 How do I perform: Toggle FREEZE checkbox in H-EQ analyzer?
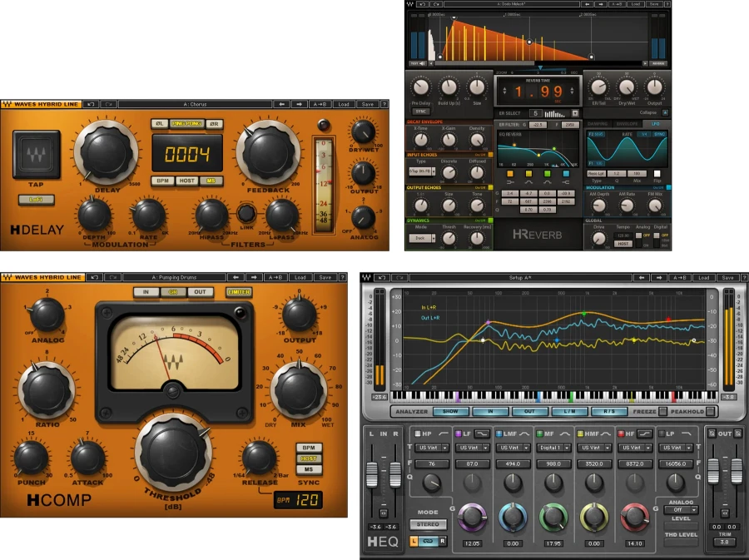click(662, 411)
